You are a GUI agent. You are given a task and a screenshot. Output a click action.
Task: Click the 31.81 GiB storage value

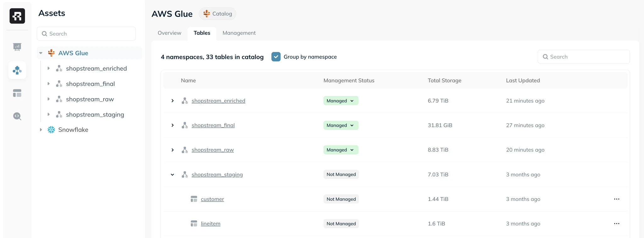(x=440, y=125)
